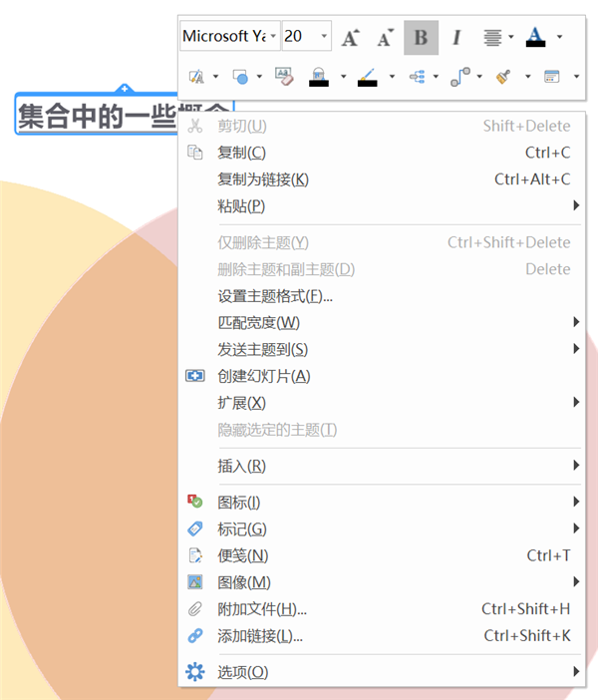This screenshot has width=598, height=700.
Task: Open the Microsoft YaHei font name combo
Action: (230, 36)
